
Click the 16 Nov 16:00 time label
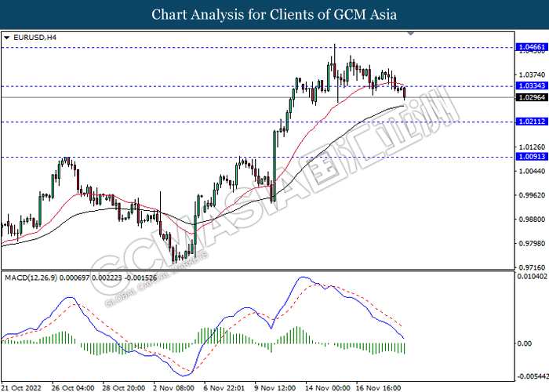379,388
